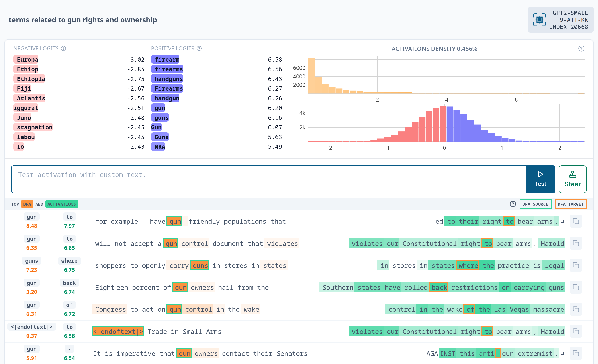Toggle the DFA TARGET highlight
The height and width of the screenshot is (364, 598).
[x=570, y=204]
